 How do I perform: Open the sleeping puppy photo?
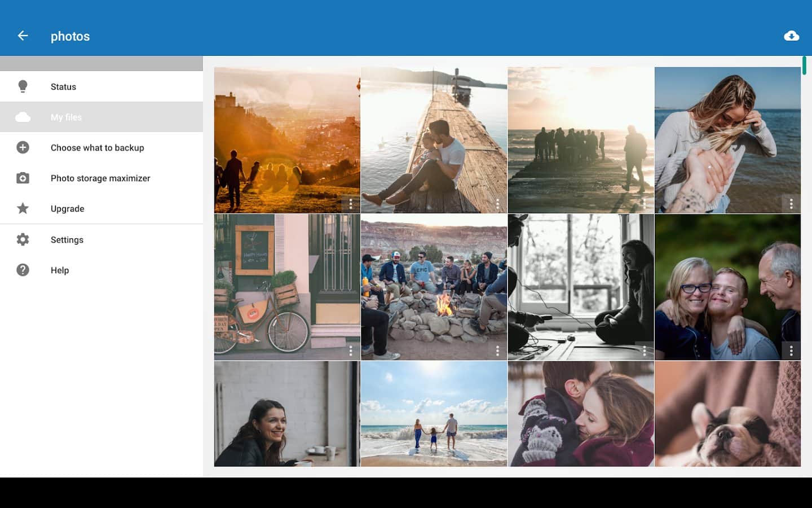pyautogui.click(x=727, y=414)
